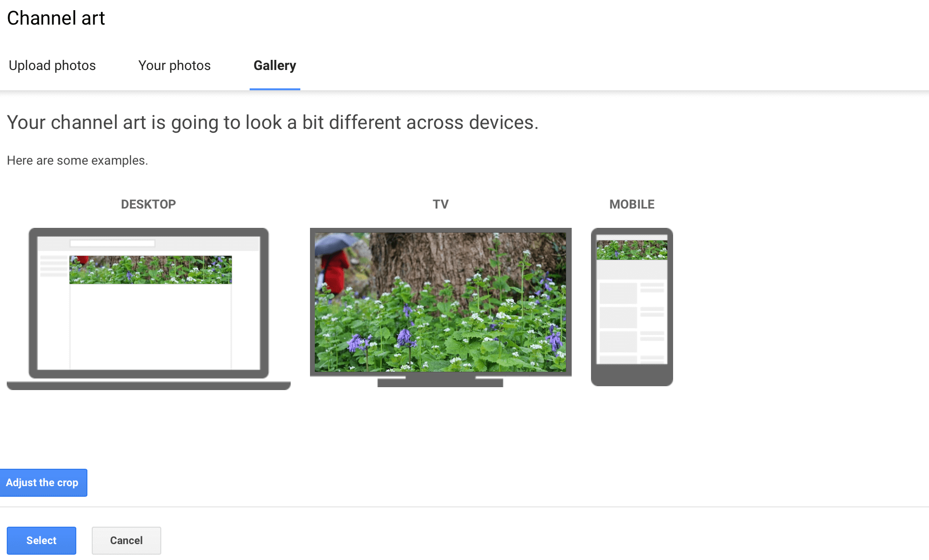The width and height of the screenshot is (929, 560).
Task: Click the search bar in the laptop mockup
Action: click(112, 243)
